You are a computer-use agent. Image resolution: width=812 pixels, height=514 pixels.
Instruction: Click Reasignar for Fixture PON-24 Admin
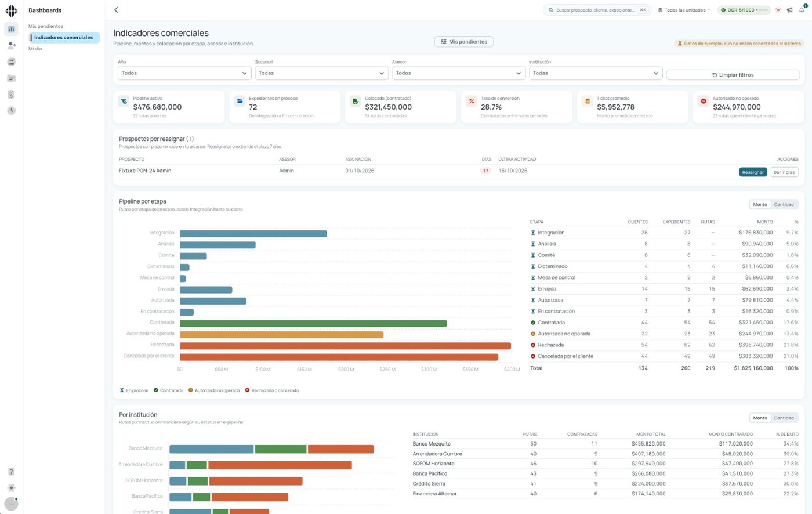[753, 172]
